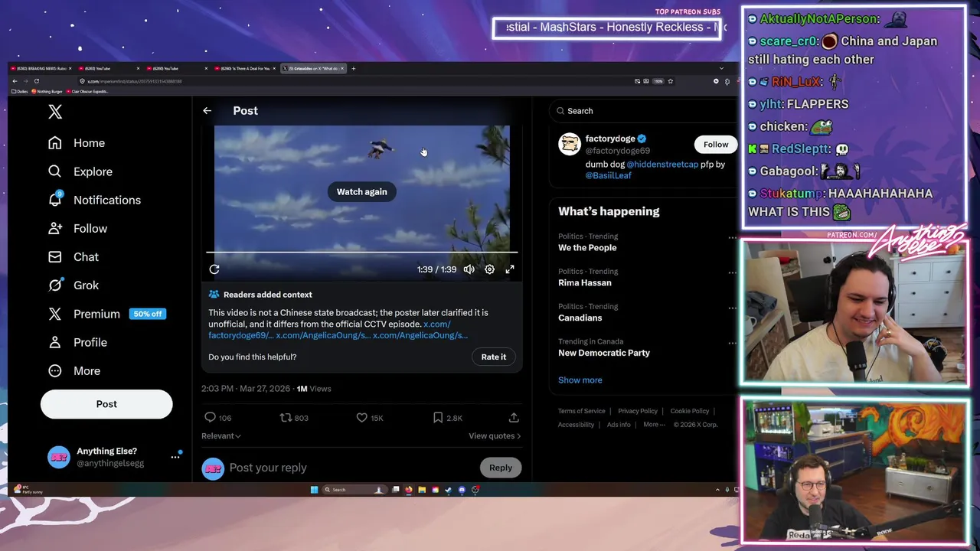Open the We the People trend
Screen dimensions: 980x551
[x=587, y=248]
